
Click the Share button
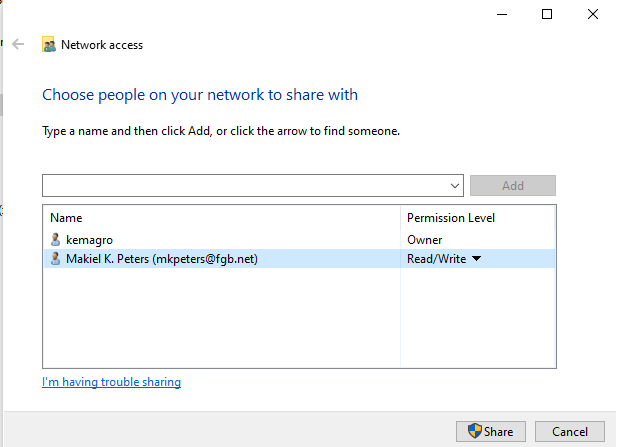click(x=490, y=432)
